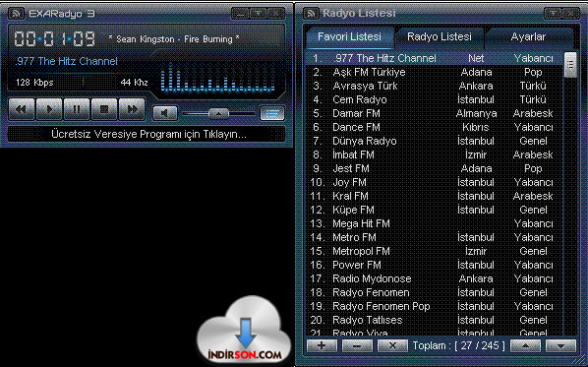
Task: Open the Ayarlar tab
Action: tap(528, 36)
